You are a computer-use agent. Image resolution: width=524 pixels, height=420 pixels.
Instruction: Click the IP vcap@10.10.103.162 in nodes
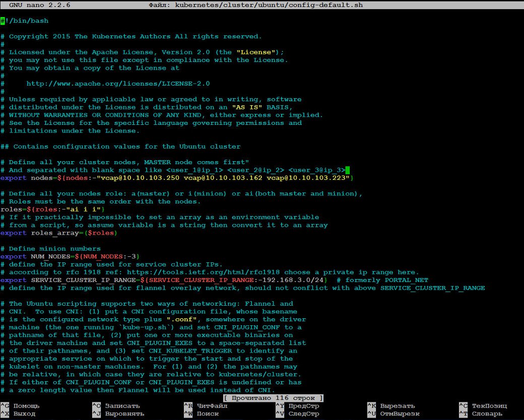tap(223, 178)
